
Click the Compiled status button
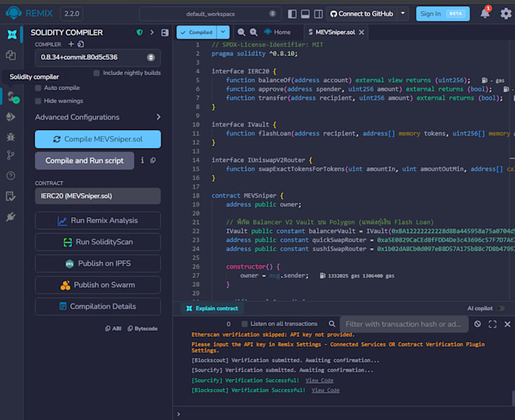point(197,32)
